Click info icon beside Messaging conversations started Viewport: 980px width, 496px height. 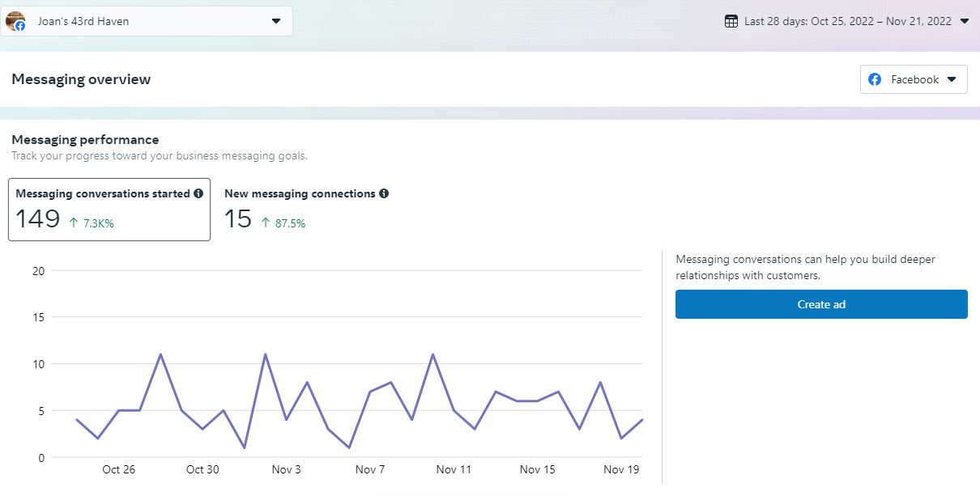pyautogui.click(x=198, y=194)
